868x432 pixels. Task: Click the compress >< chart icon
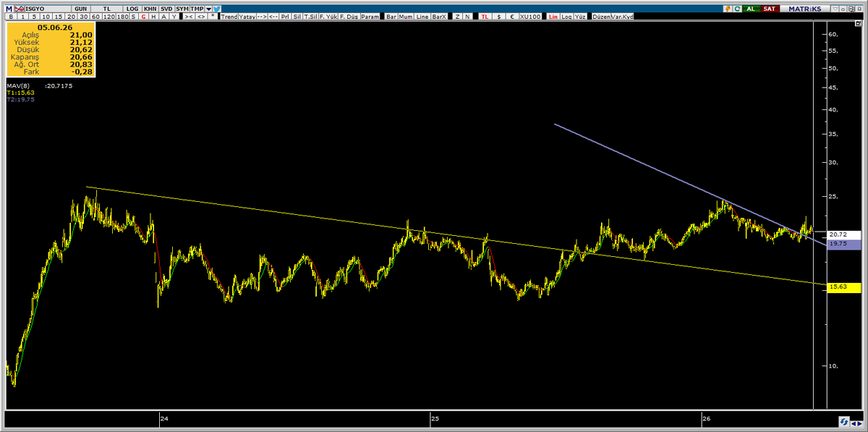(x=189, y=17)
